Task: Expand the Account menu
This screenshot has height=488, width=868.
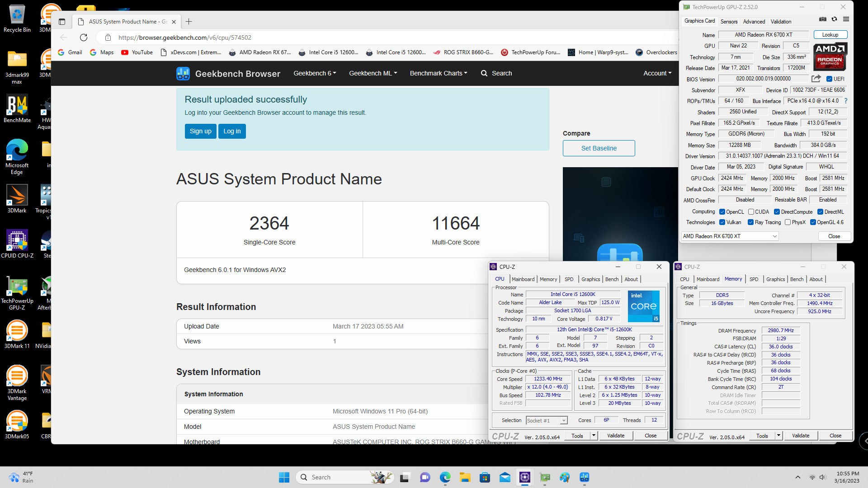Action: 657,73
